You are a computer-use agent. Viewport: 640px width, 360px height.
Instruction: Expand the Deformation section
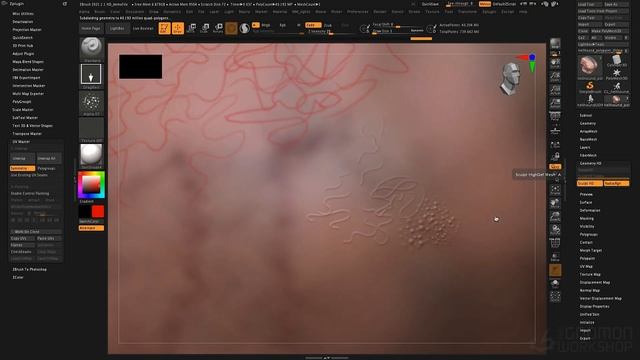pos(590,210)
